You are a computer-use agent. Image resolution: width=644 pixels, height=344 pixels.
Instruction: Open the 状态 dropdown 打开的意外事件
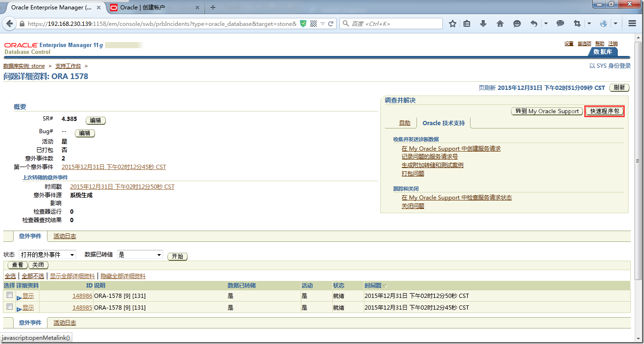(x=47, y=255)
